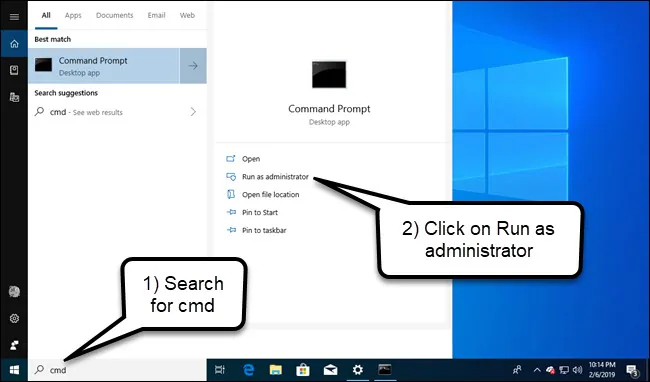Click Open file location

[x=262, y=195]
